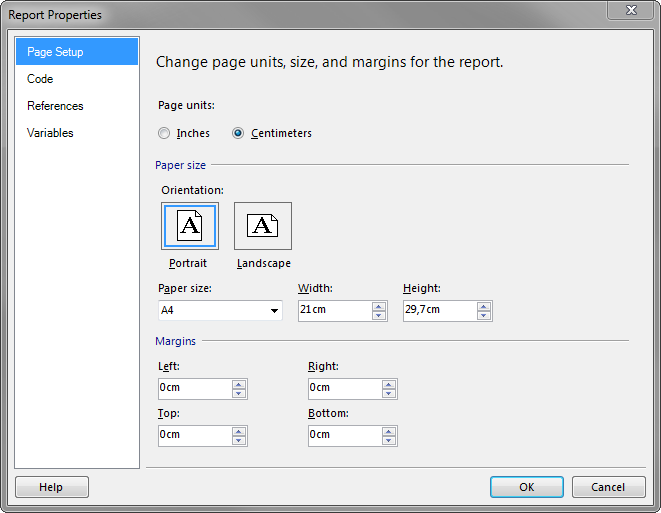661x513 pixels.
Task: Click the Help button
Action: 51,487
